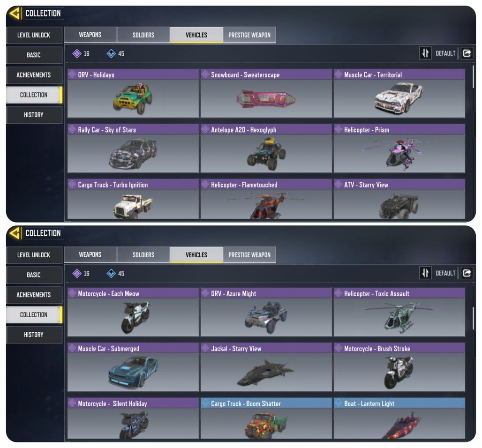This screenshot has height=448, width=482.
Task: Click the share icon in bottom panel
Action: click(467, 273)
